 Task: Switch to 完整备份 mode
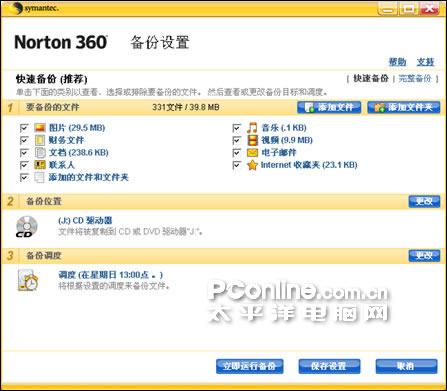pos(415,78)
